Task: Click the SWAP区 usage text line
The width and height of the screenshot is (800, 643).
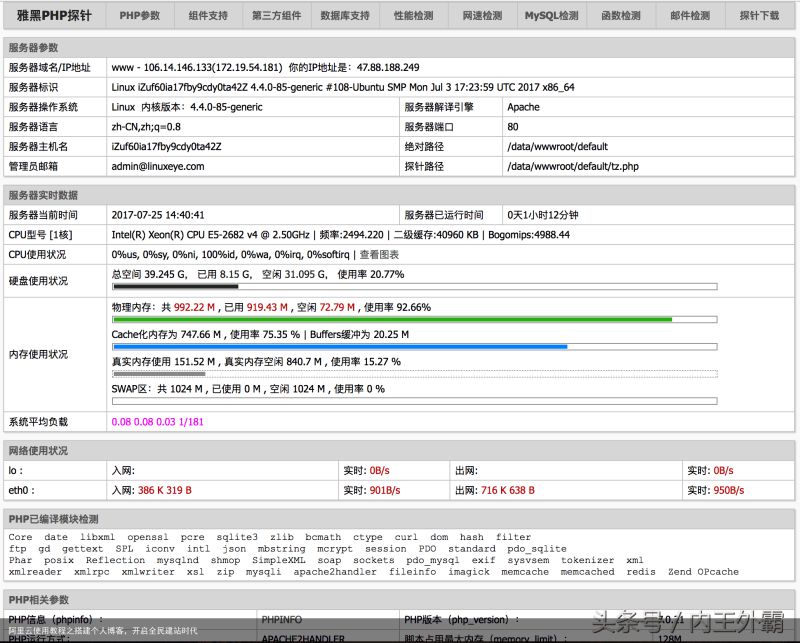Action: click(x=248, y=389)
